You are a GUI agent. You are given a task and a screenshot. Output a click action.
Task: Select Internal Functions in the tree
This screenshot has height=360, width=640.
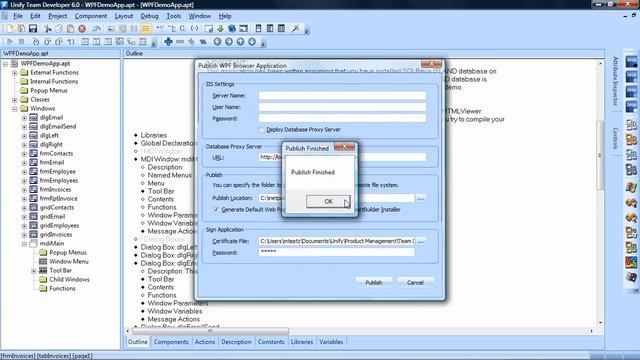coord(54,82)
